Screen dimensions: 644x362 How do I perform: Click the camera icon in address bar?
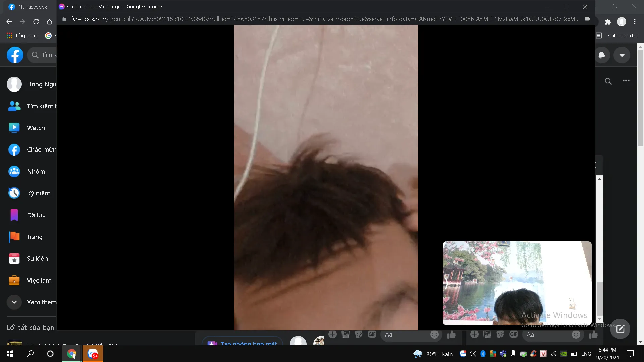click(587, 19)
